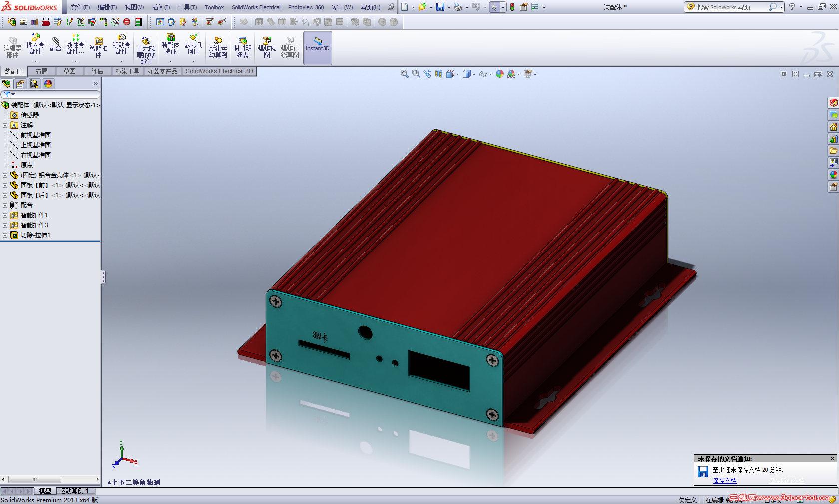This screenshot has width=839, height=504.
Task: Expand the 铝合金壳体<1> component node
Action: point(5,175)
